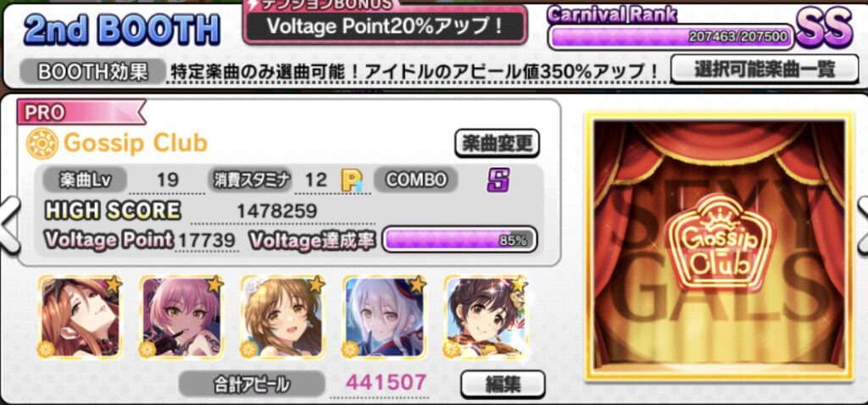The height and width of the screenshot is (405, 868).
Task: Click the Voltage達成率 85% progress bar
Action: point(459,240)
